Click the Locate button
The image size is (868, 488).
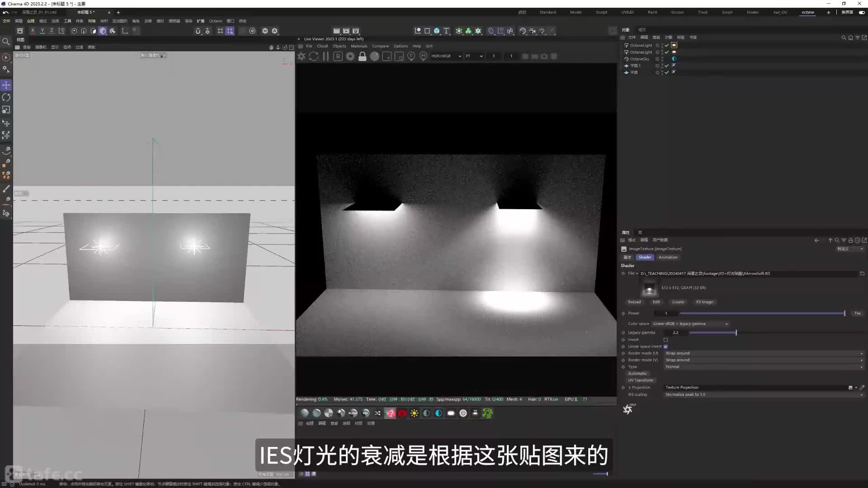[x=678, y=302]
